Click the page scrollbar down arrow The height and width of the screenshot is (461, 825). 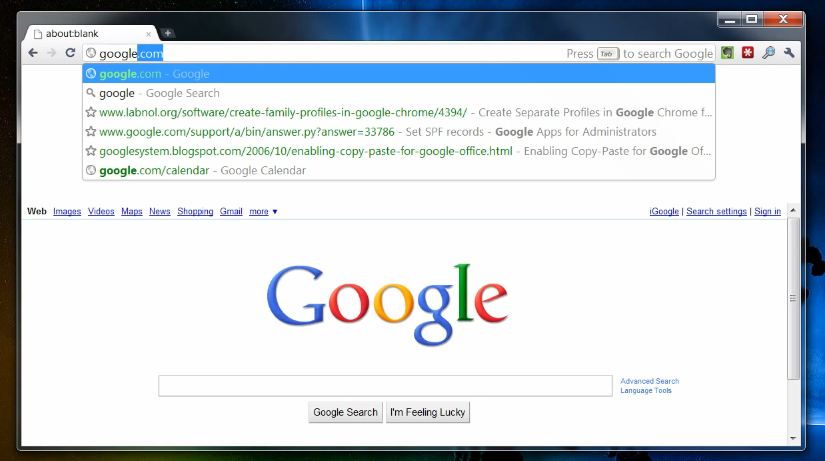[x=793, y=438]
